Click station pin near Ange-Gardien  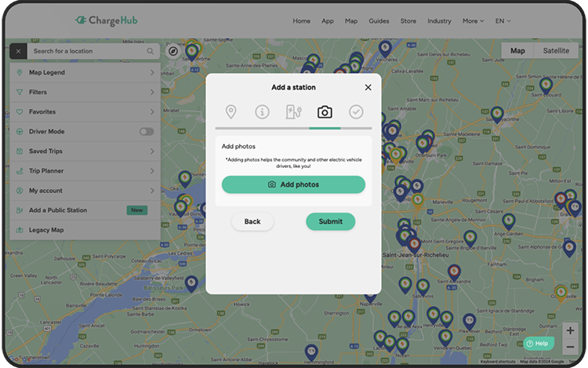pyautogui.click(x=509, y=220)
